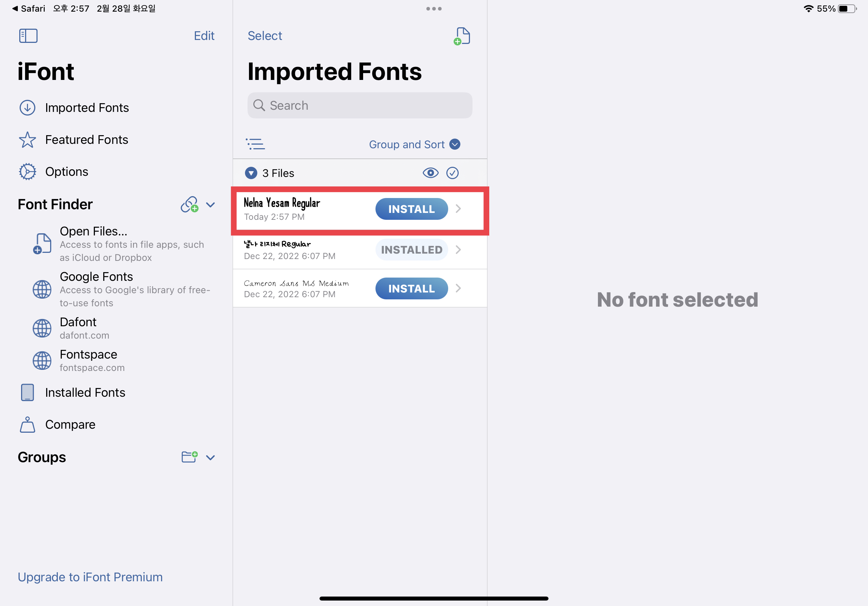Screen dimensions: 868x606
Task: Open the Group and Sort dropdown
Action: 414,144
